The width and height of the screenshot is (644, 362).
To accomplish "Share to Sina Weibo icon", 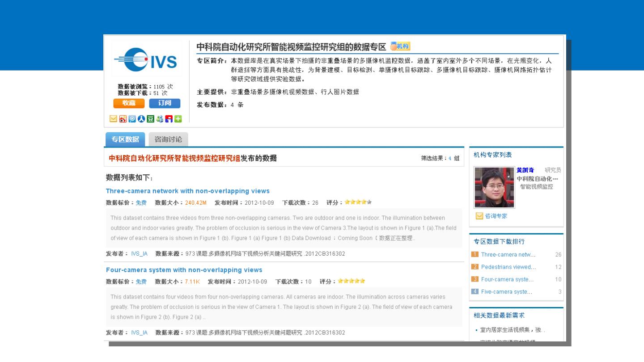I will (123, 119).
